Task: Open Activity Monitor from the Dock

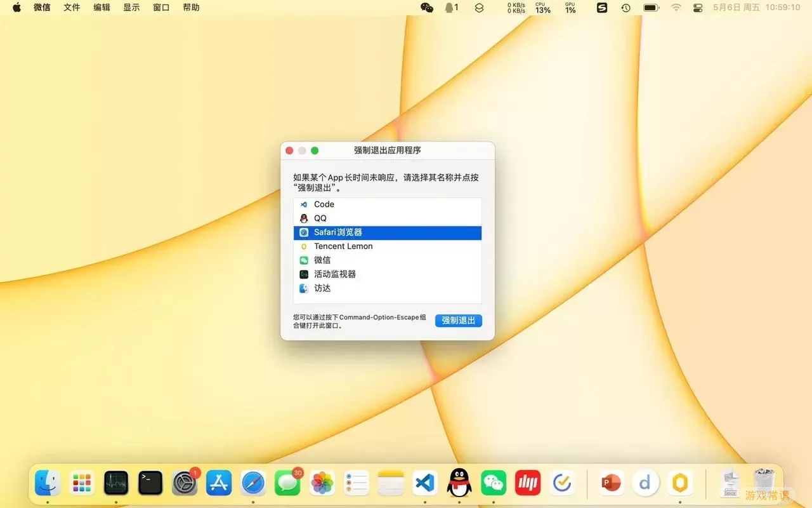Action: 116,483
